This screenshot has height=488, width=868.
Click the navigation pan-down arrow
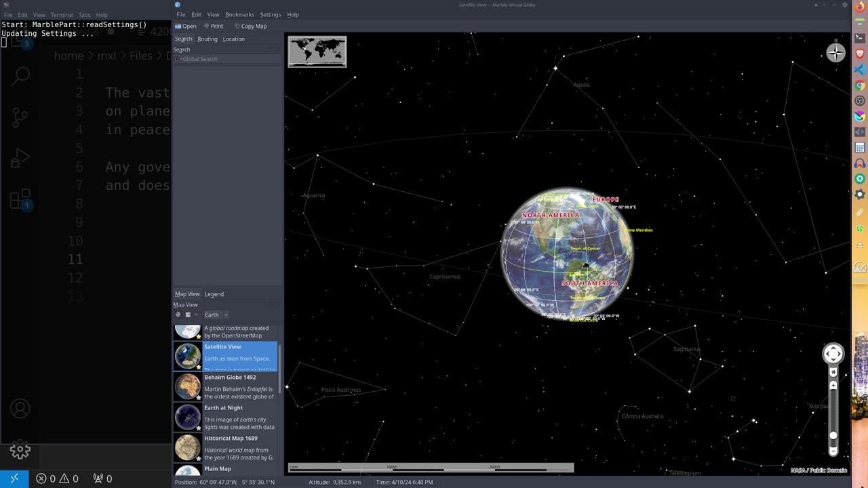pos(833,361)
